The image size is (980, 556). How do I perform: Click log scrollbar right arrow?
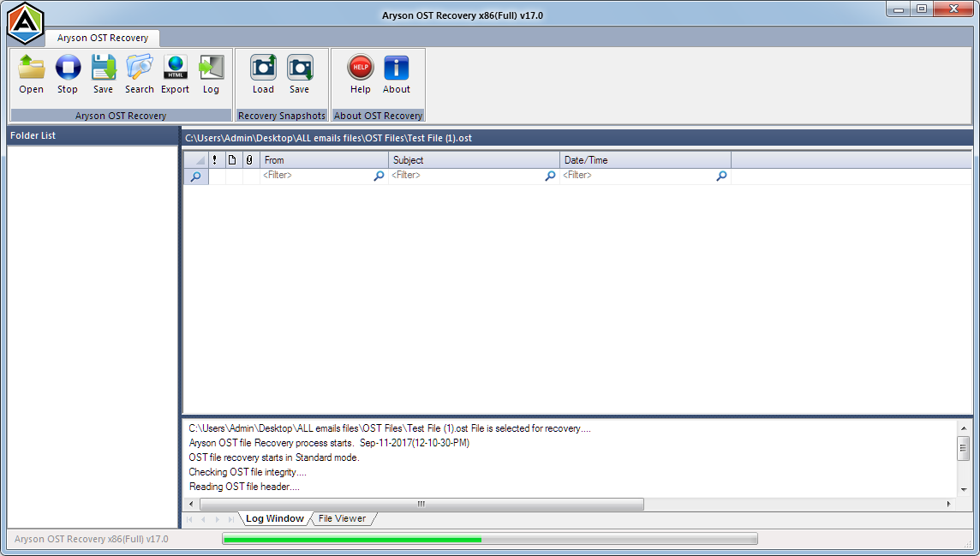(x=949, y=504)
